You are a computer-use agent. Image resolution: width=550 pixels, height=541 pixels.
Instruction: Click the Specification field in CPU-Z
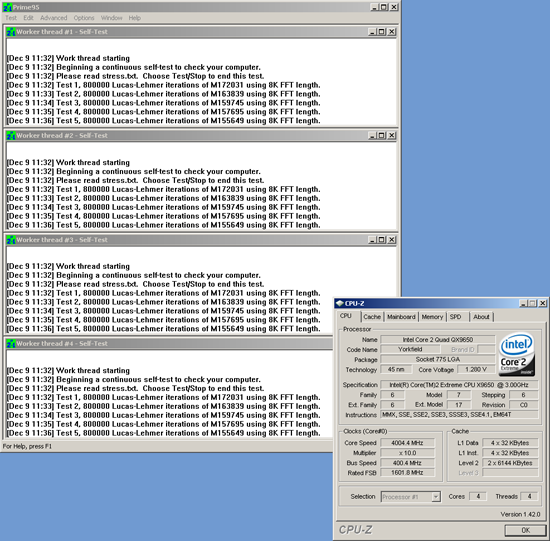point(459,385)
